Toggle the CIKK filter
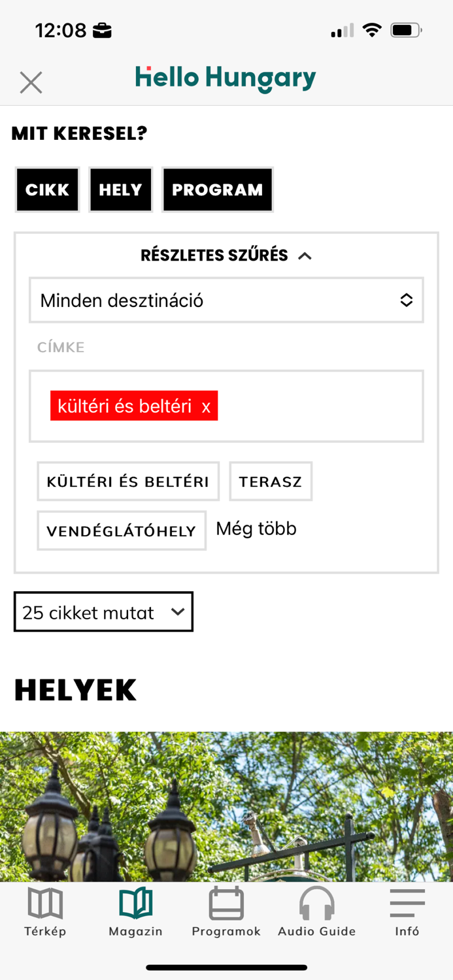The height and width of the screenshot is (980, 453). [46, 189]
